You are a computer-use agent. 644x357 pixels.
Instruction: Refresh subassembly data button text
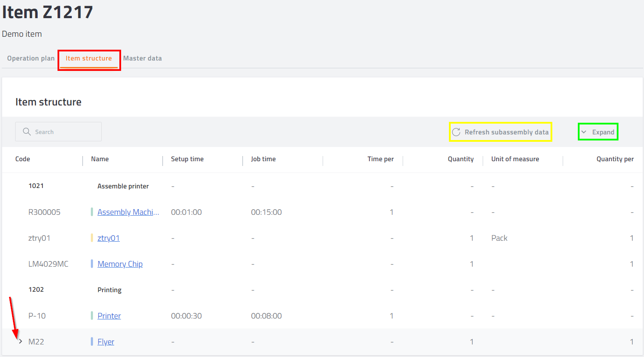(506, 132)
